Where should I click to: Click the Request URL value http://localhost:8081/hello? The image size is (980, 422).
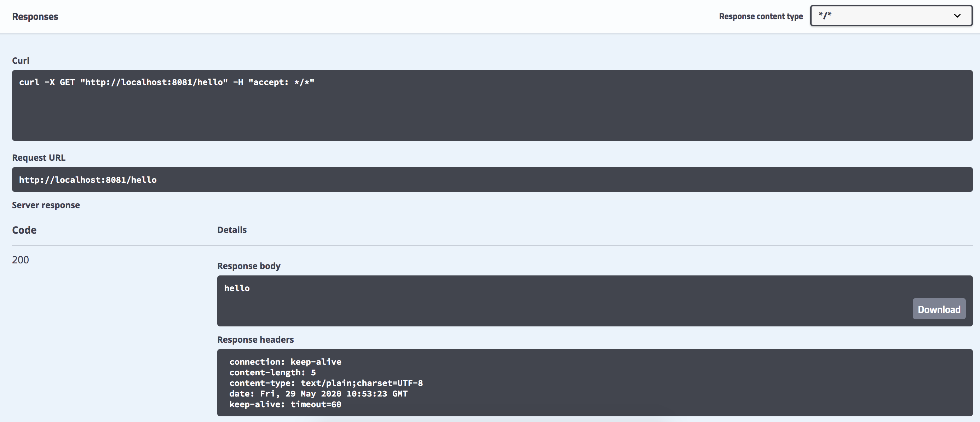coord(88,179)
